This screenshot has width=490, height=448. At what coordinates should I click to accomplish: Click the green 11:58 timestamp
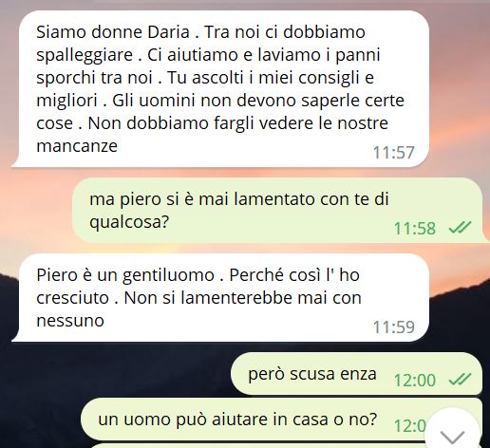pos(415,228)
